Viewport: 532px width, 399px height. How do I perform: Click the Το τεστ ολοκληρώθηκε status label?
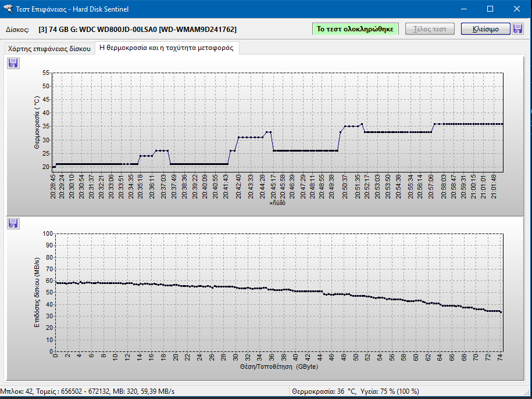click(355, 29)
